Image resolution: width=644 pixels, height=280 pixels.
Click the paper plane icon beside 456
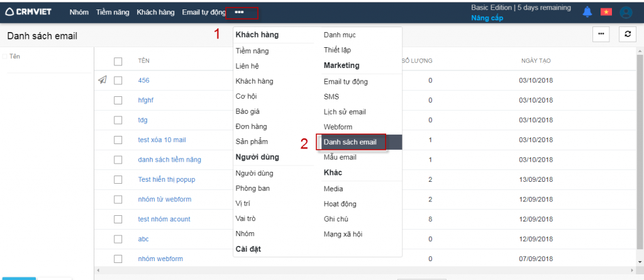103,80
